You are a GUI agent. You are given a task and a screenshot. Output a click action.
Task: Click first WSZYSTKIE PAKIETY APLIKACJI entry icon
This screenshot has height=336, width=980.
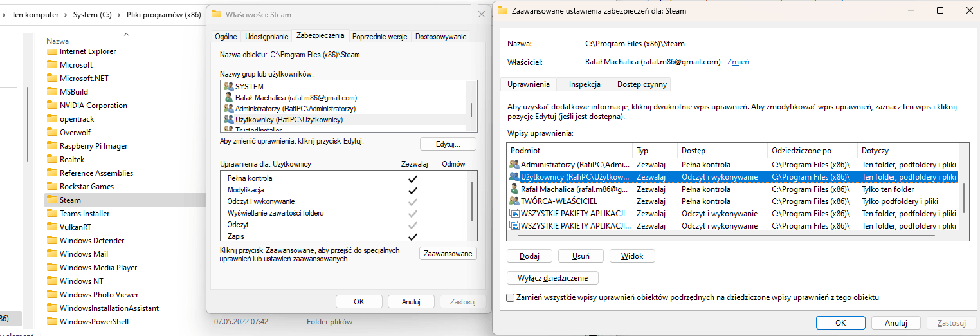click(514, 213)
